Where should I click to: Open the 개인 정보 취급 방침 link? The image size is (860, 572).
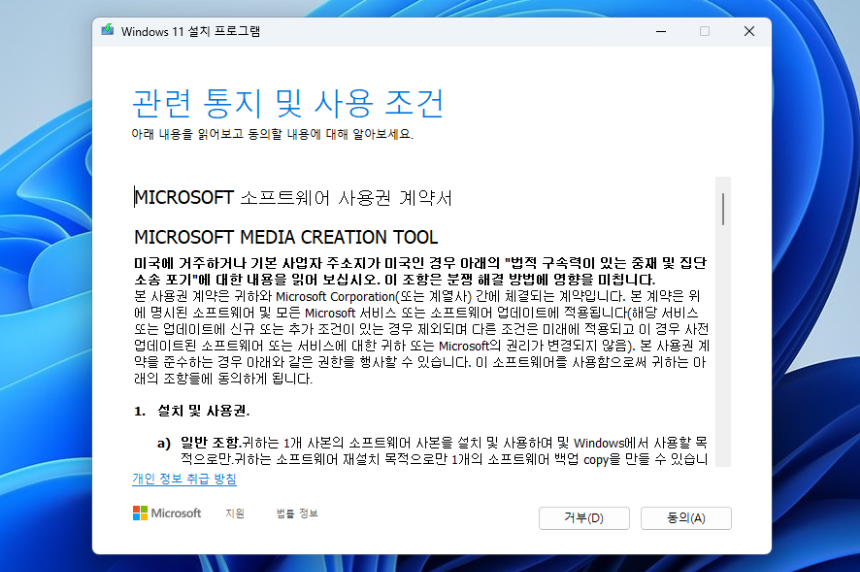(184, 479)
